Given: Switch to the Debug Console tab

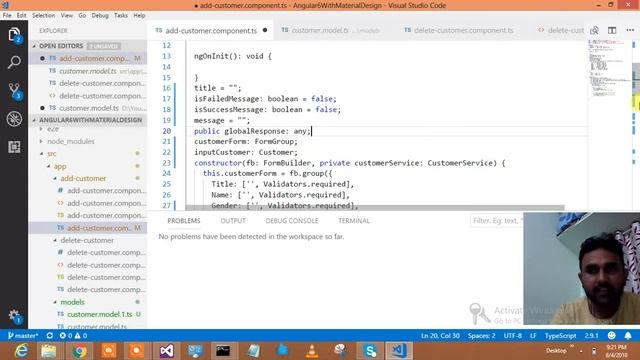Looking at the screenshot, I should tap(292, 220).
